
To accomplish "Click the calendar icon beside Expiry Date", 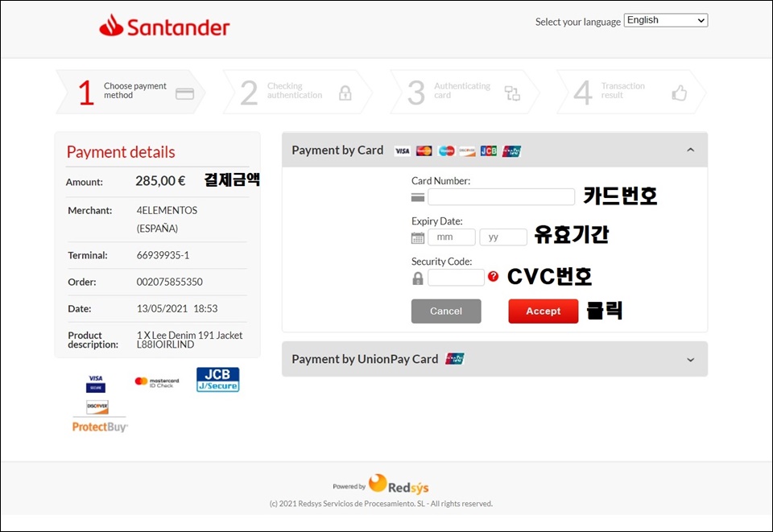I will coord(418,238).
